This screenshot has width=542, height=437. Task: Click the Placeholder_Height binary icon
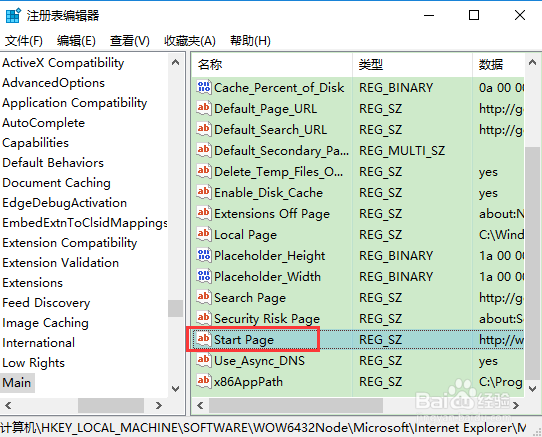pos(204,255)
